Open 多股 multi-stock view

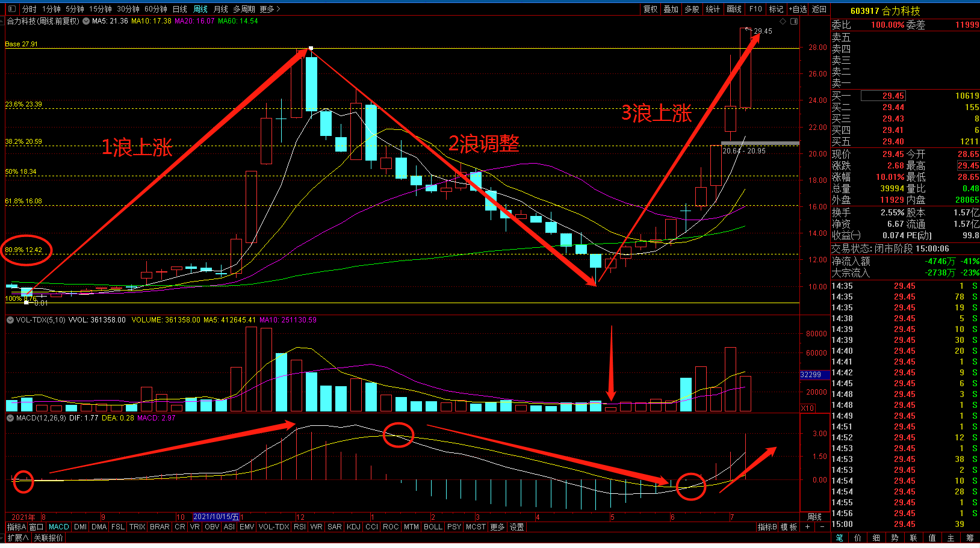click(x=692, y=9)
